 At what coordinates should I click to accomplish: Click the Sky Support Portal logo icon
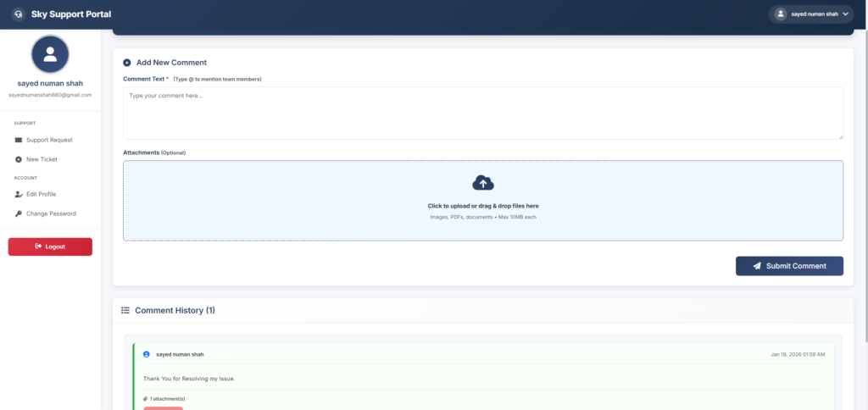(x=18, y=14)
